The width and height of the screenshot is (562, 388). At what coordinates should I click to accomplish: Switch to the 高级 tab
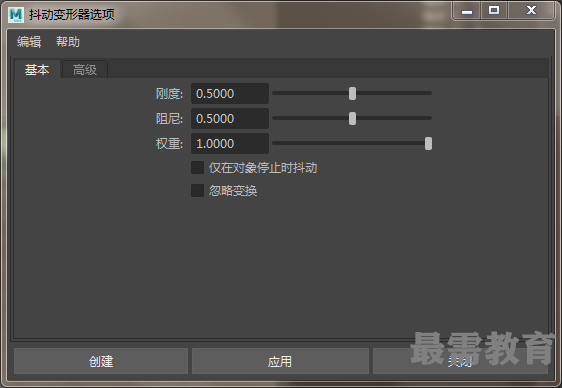[x=85, y=70]
